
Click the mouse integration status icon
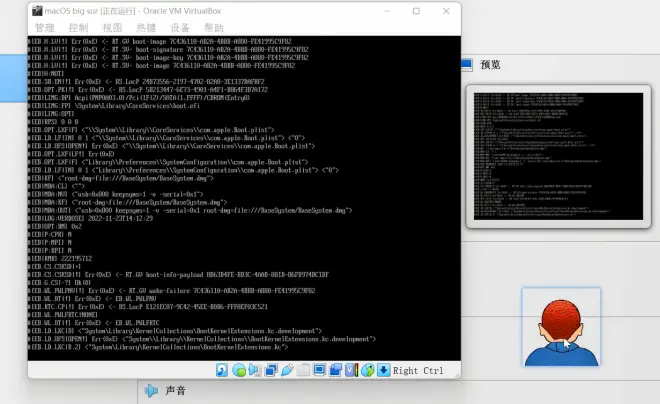click(x=367, y=370)
